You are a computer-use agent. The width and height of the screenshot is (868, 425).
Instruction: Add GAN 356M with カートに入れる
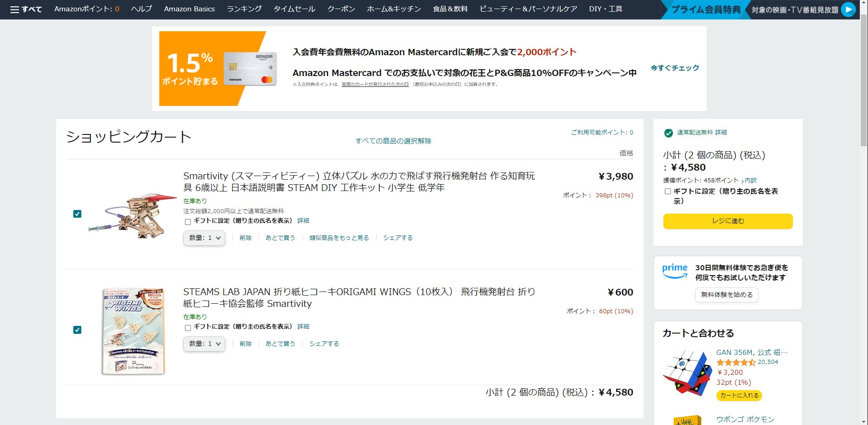739,396
